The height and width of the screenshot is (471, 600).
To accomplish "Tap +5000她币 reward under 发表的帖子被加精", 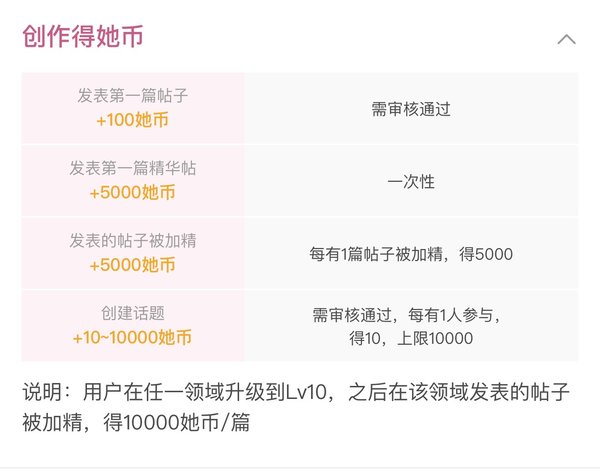I will pyautogui.click(x=132, y=265).
